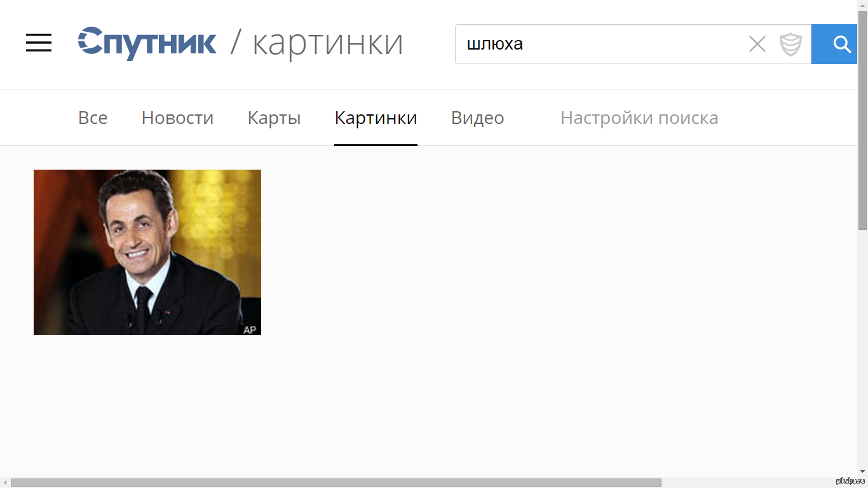Open the image result thumbnail
Viewport: 868px width, 488px height.
coord(147,252)
